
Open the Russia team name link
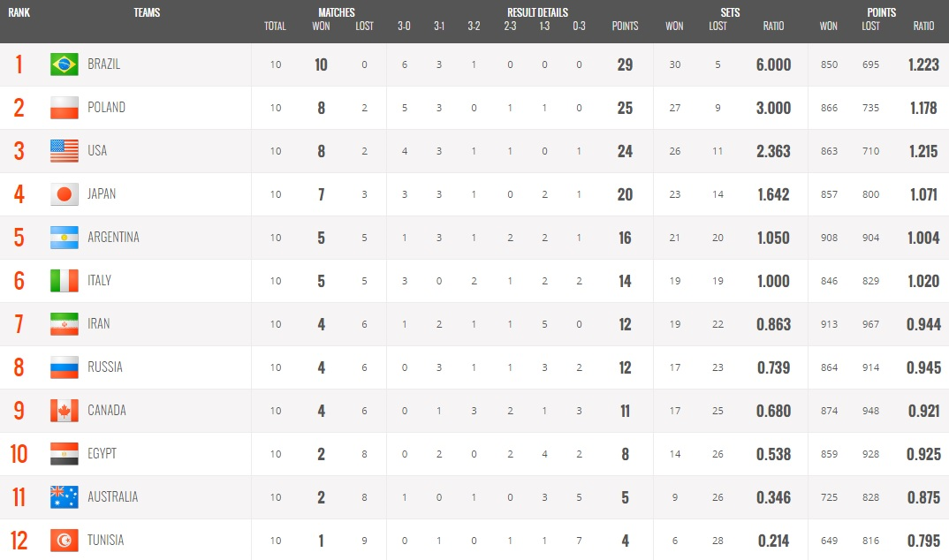(x=104, y=367)
